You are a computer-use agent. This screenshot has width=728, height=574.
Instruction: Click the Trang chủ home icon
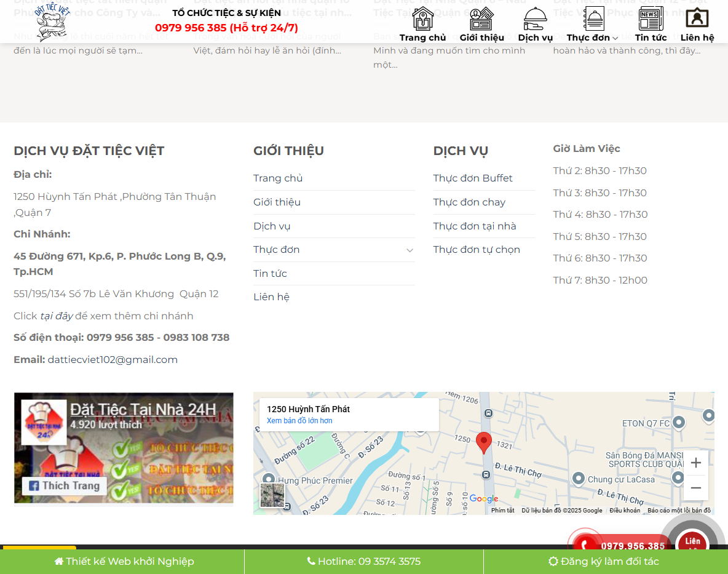click(x=422, y=19)
